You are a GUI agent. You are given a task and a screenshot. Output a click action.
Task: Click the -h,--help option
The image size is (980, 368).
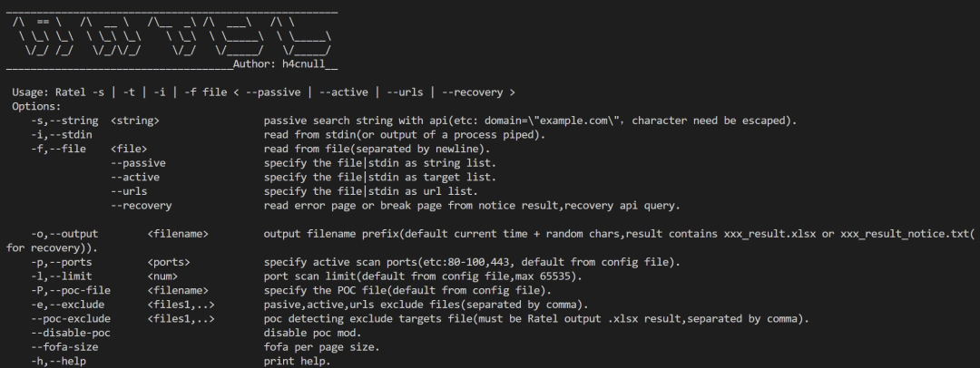coord(58,361)
